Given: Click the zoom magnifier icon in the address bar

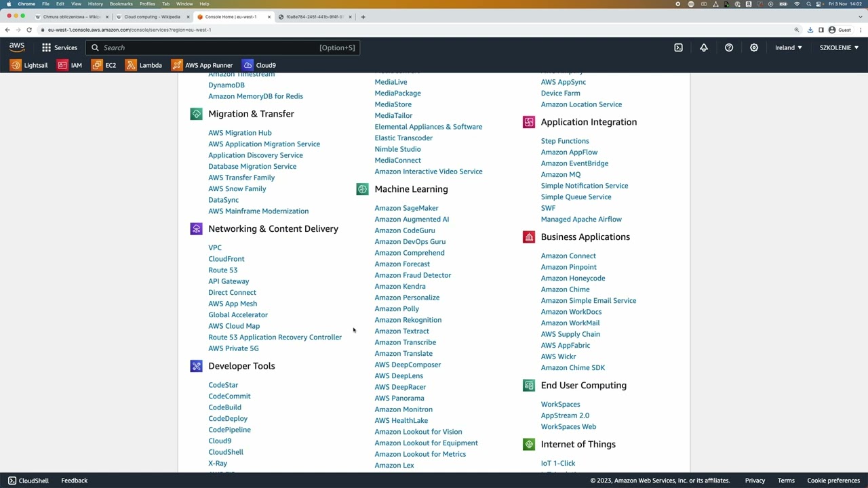Looking at the screenshot, I should tap(797, 30).
